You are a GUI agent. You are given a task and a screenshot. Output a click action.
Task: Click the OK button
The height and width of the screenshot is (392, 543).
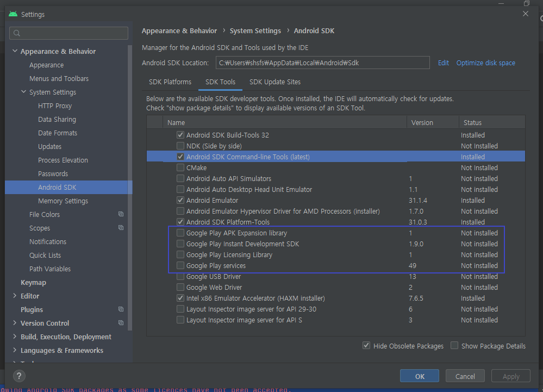coord(420,376)
